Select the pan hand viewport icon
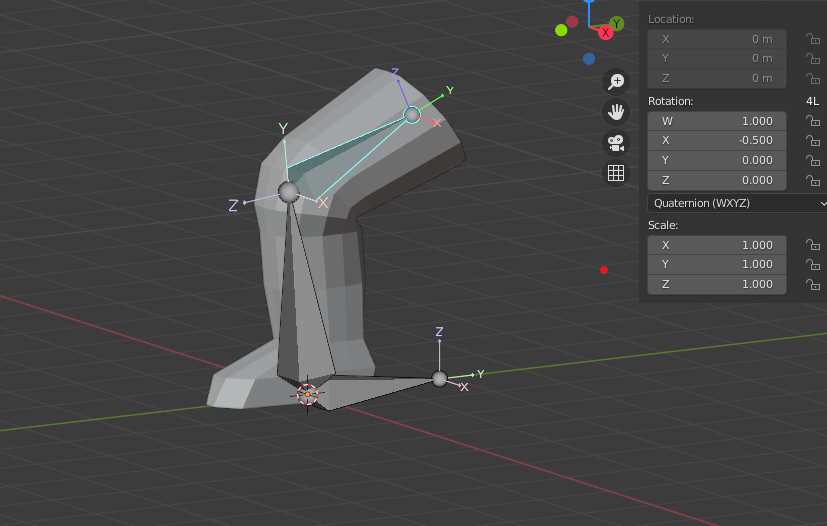This screenshot has width=827, height=526. [x=616, y=112]
